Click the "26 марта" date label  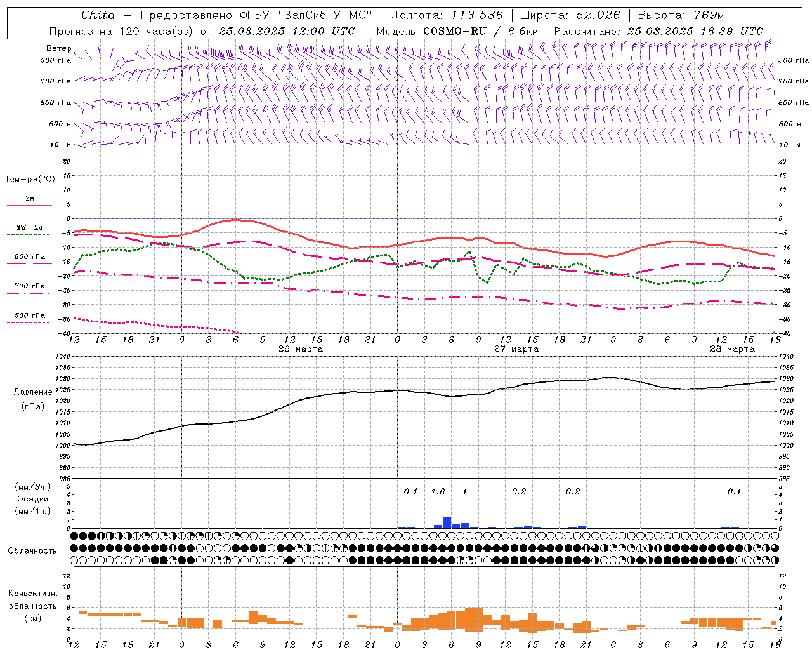301,349
